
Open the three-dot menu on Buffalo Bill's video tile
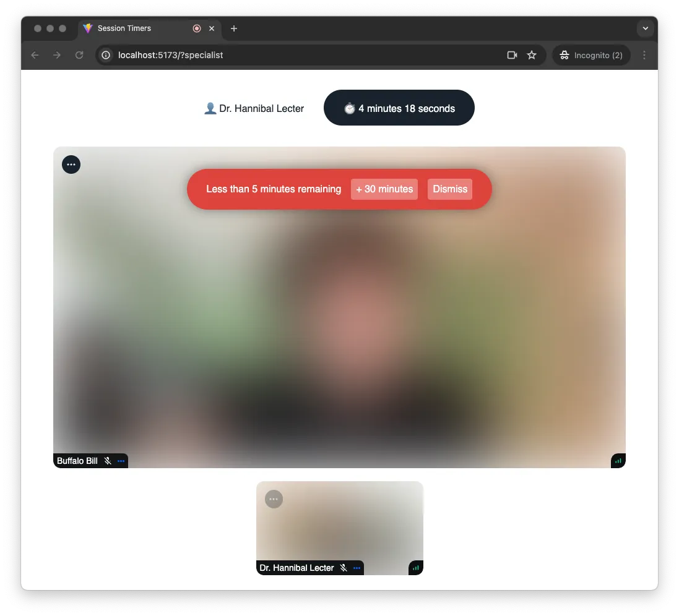71,165
